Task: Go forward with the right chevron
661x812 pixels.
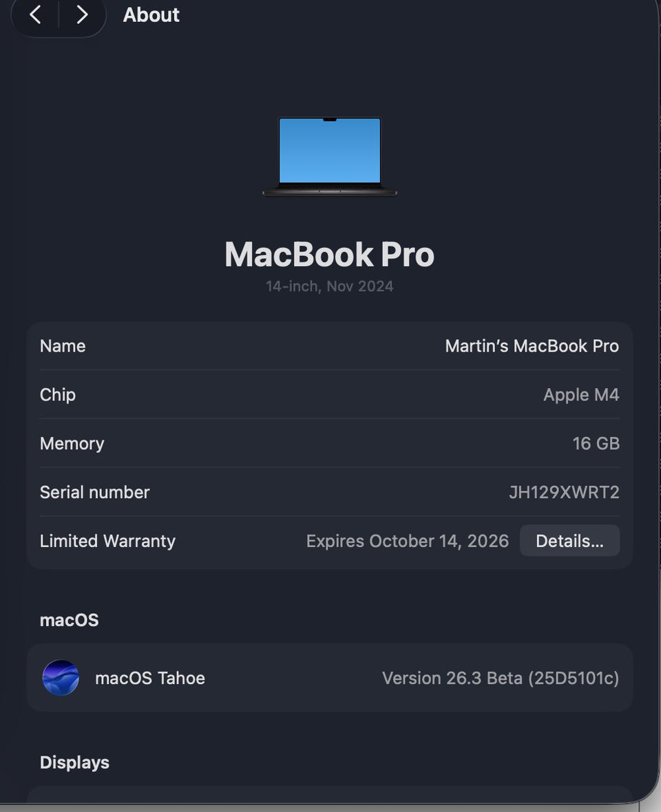Action: [x=82, y=14]
